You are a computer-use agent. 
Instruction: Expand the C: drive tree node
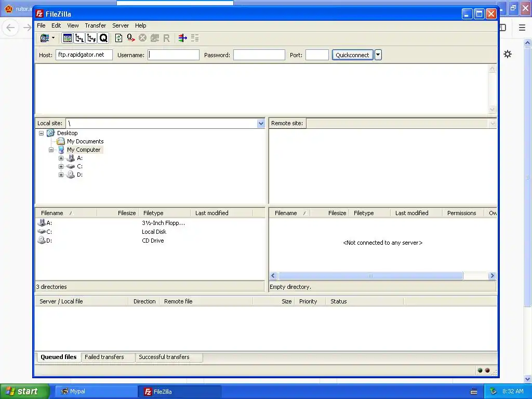pyautogui.click(x=61, y=166)
